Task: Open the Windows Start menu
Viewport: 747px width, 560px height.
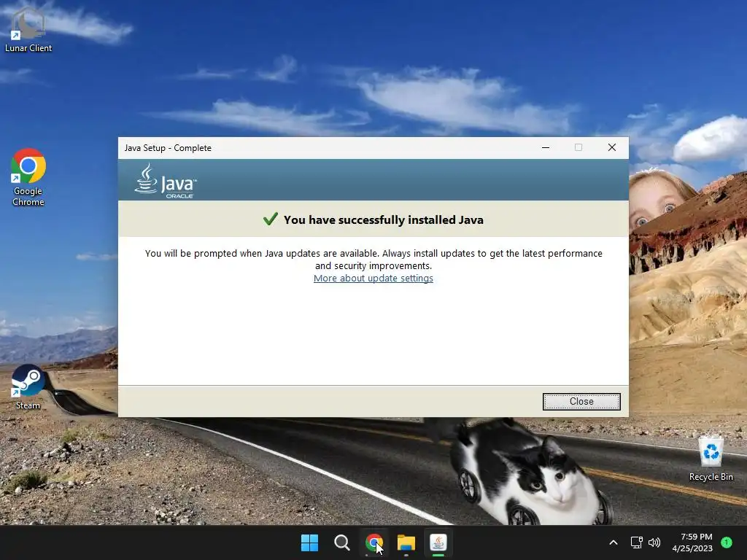Action: point(309,542)
